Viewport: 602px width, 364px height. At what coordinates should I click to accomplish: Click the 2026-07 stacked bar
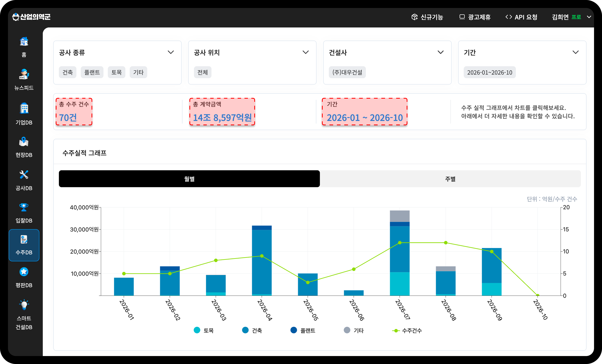400,253
